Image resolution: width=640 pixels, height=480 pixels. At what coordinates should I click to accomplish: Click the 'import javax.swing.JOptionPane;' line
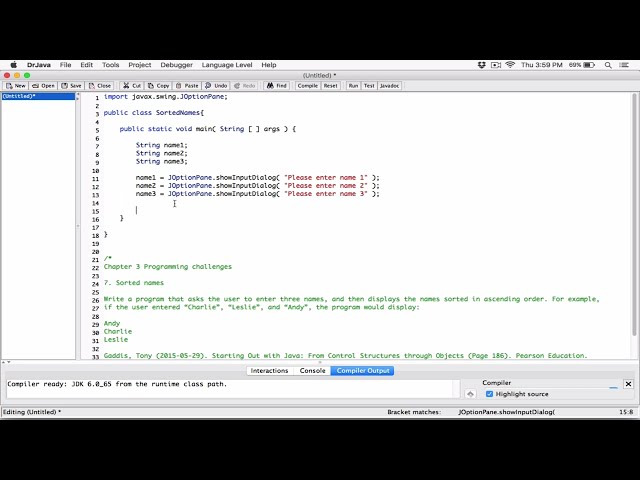coord(165,97)
